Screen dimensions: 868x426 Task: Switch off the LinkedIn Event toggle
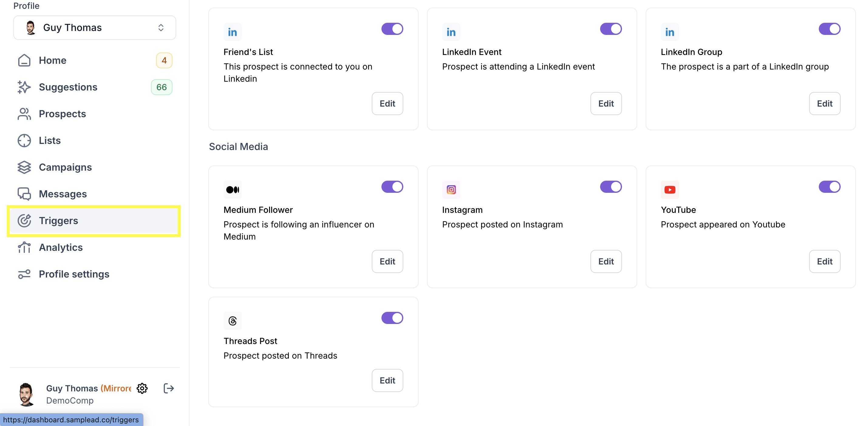pyautogui.click(x=610, y=29)
